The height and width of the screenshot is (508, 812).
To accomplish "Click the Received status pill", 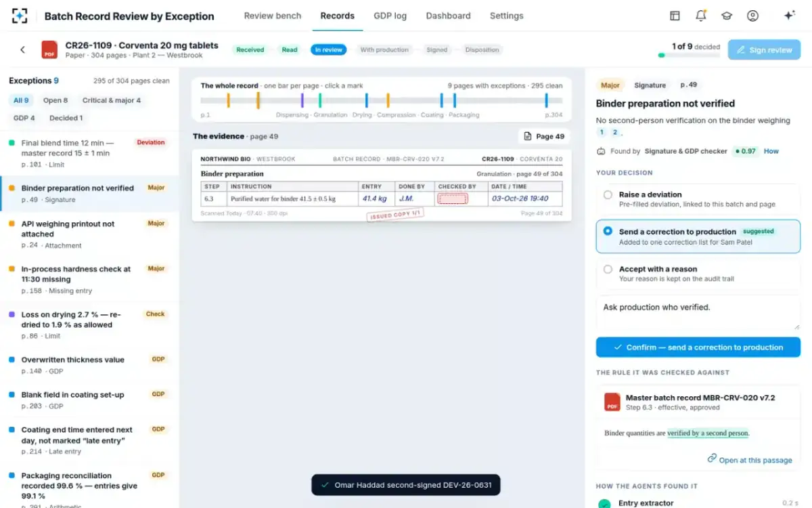I will [x=250, y=49].
